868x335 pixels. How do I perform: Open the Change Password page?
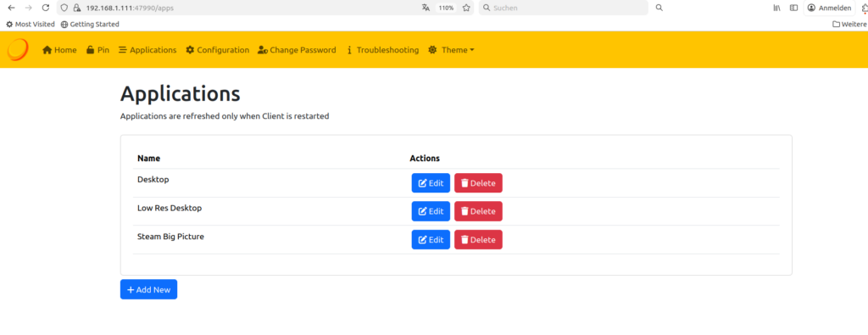tap(297, 50)
